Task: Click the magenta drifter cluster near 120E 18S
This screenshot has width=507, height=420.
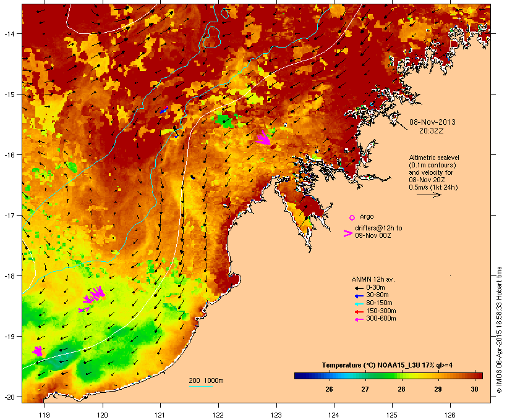Action: pyautogui.click(x=94, y=295)
